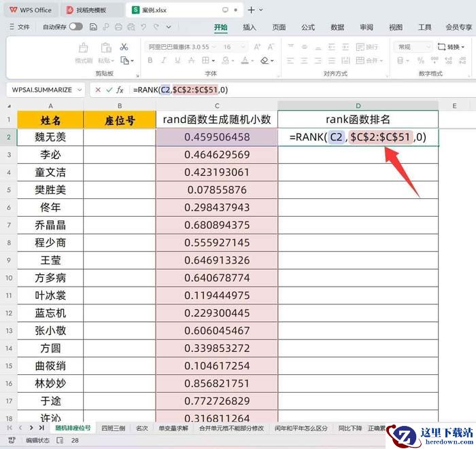Click the cut scissors icon
This screenshot has height=449, width=476.
click(124, 47)
